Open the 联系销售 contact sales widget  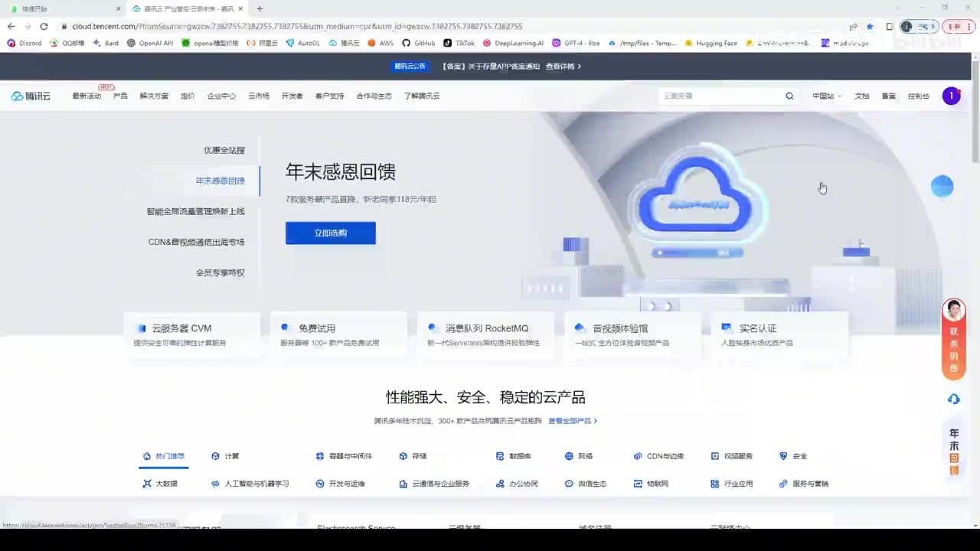(x=953, y=339)
